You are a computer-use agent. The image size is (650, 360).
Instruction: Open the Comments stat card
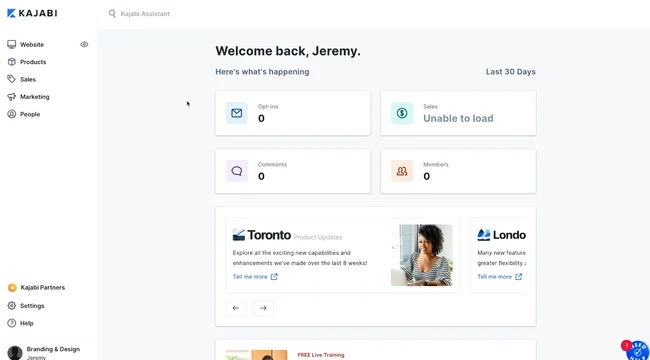(x=293, y=171)
